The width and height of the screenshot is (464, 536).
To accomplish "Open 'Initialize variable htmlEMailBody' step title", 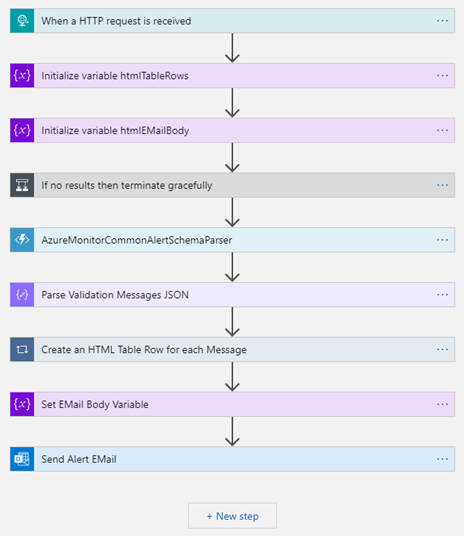I will point(115,131).
